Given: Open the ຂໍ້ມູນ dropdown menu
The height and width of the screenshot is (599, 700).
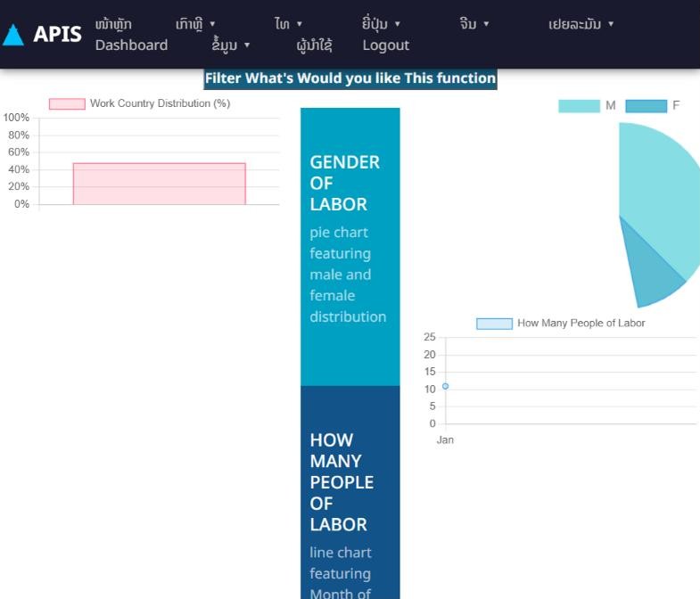Looking at the screenshot, I should tap(230, 45).
